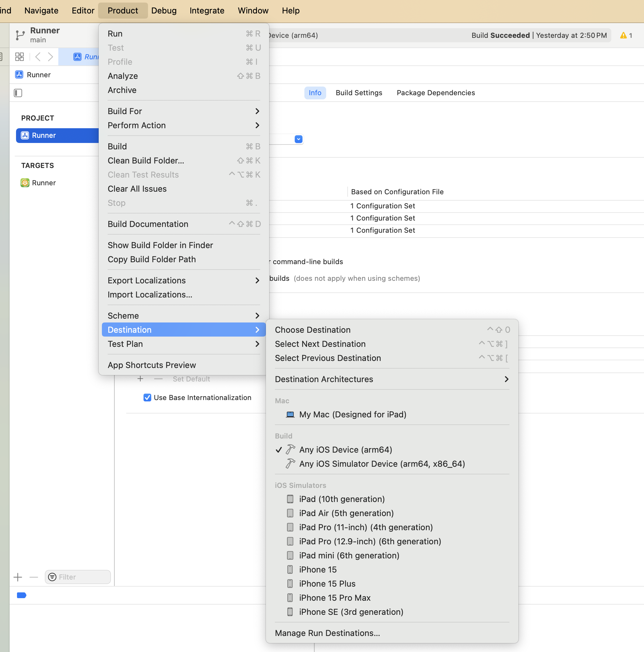Switch to the Build Settings tab
This screenshot has height=652, width=644.
tap(359, 93)
